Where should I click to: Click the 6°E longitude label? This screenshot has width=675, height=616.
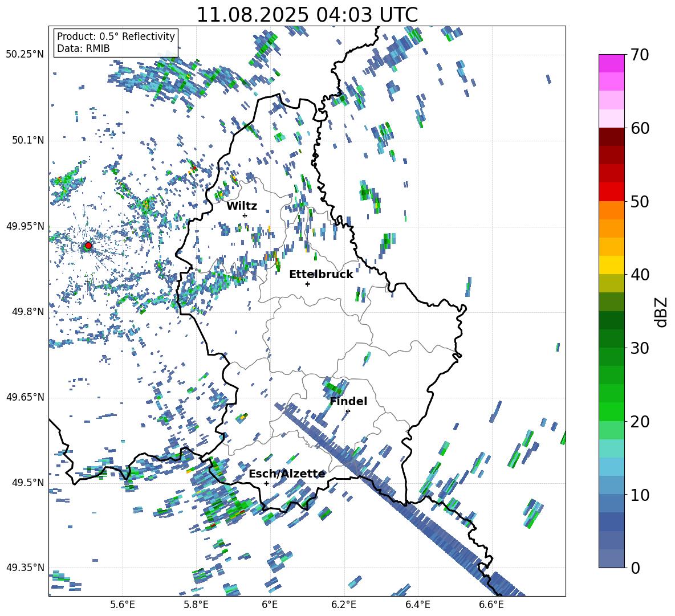click(x=270, y=605)
